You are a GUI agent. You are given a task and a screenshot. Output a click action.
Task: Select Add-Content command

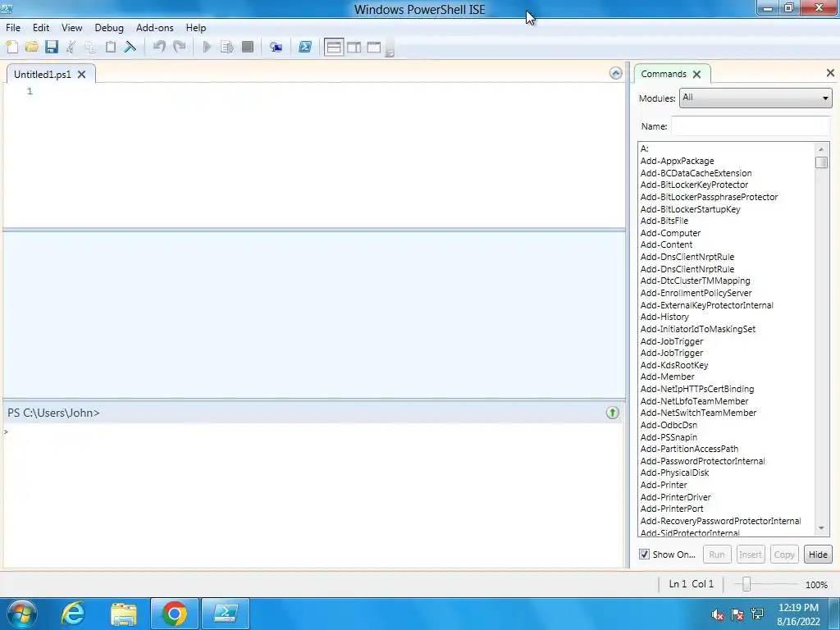tap(666, 244)
